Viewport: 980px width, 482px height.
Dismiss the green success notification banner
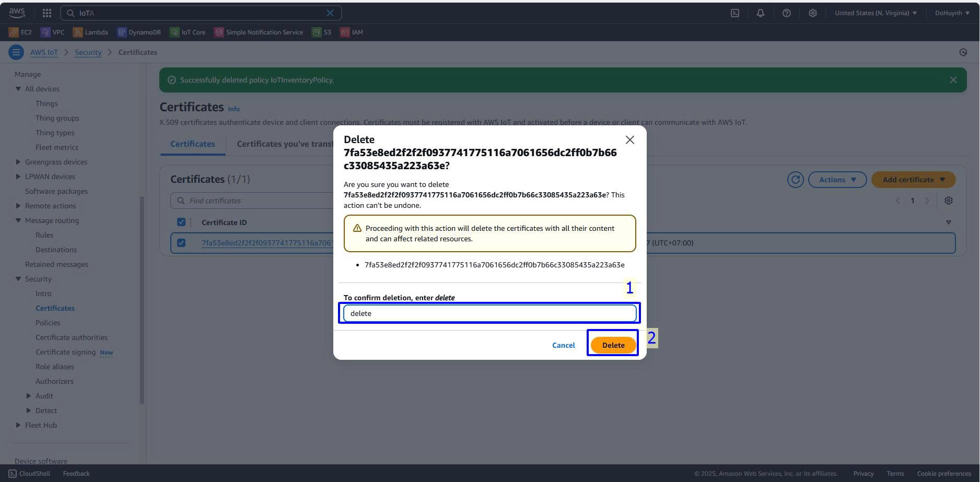953,80
